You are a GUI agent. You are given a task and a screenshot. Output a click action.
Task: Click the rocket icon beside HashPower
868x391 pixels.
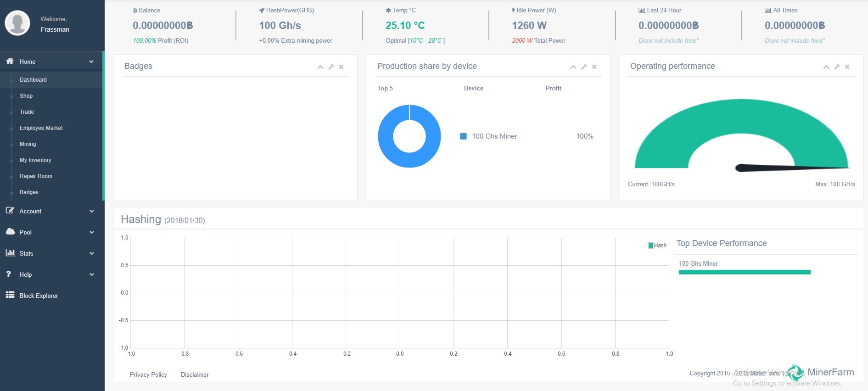262,11
